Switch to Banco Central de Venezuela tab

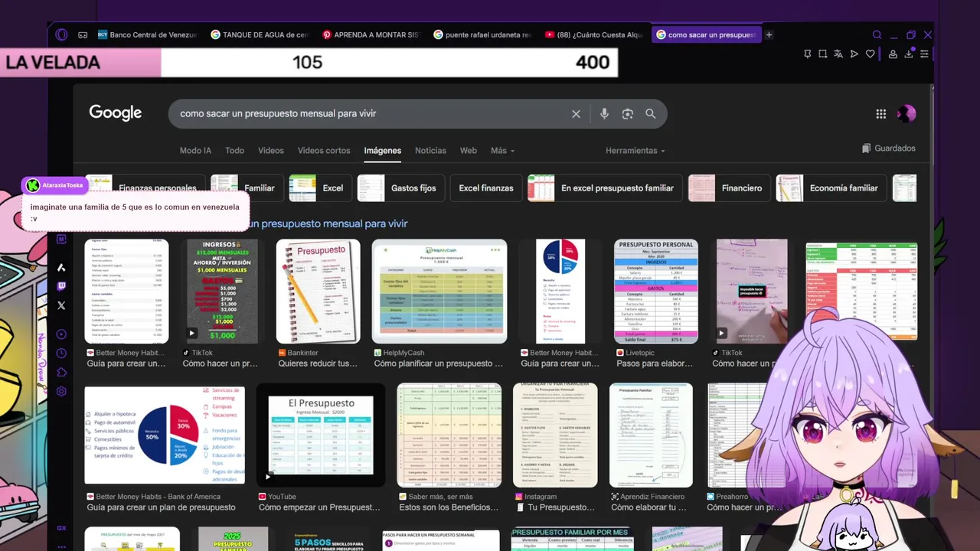[x=147, y=34]
